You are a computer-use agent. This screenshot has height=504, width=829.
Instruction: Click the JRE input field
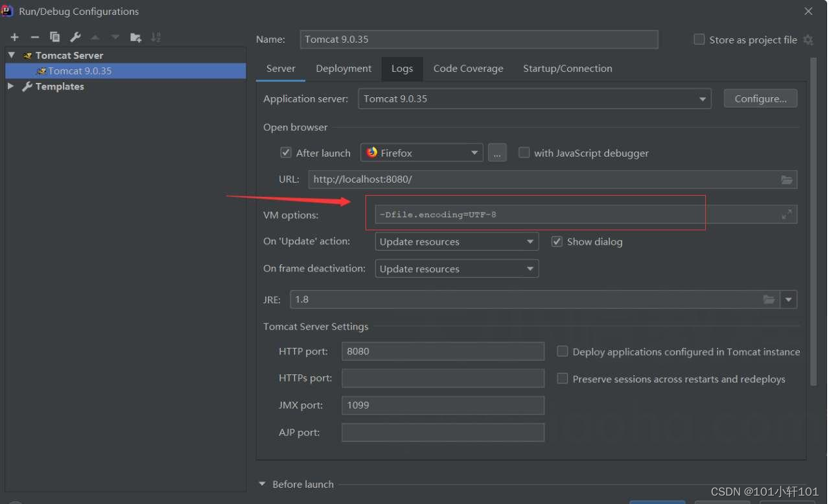point(535,299)
